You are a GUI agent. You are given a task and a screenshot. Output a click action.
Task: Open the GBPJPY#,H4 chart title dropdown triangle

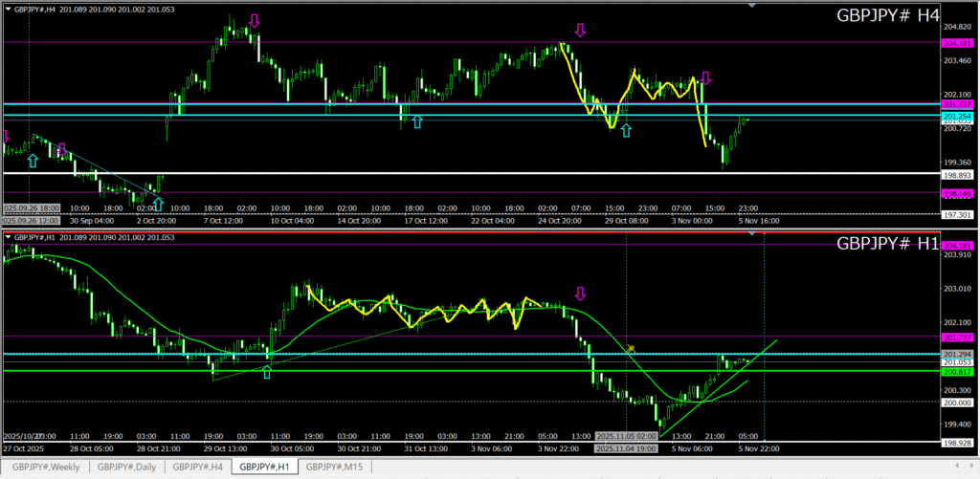8,9
